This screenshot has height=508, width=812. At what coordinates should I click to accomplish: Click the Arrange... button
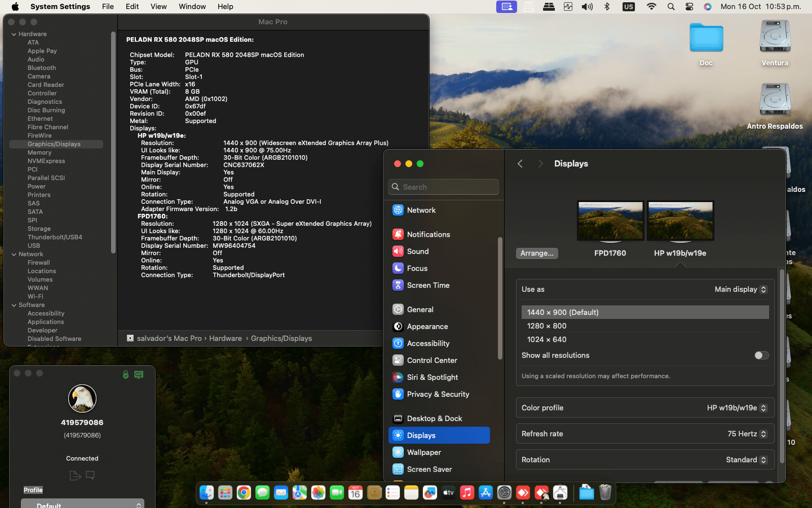point(536,253)
